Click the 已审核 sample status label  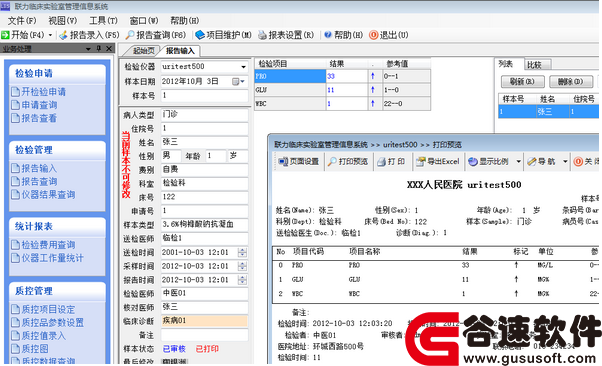pos(174,349)
